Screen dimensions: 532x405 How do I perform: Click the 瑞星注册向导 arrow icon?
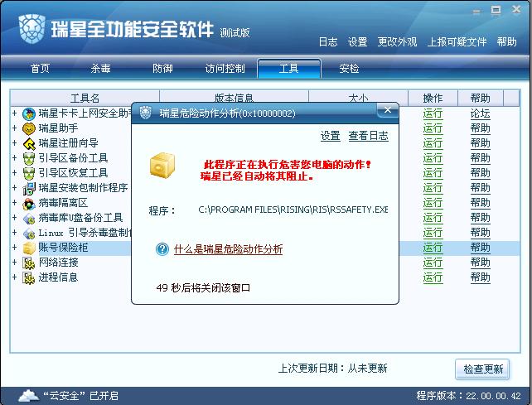[29, 143]
